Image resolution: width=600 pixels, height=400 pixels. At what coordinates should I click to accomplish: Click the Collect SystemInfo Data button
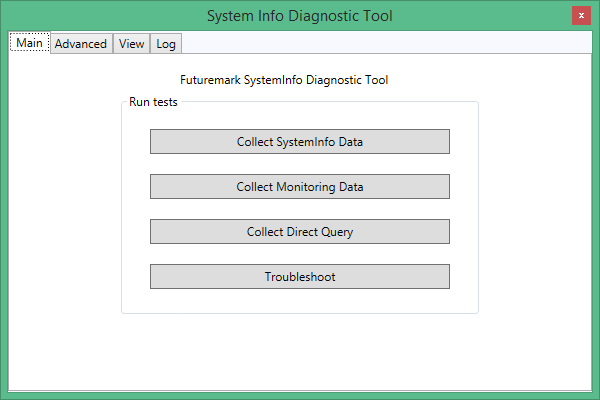tap(300, 141)
